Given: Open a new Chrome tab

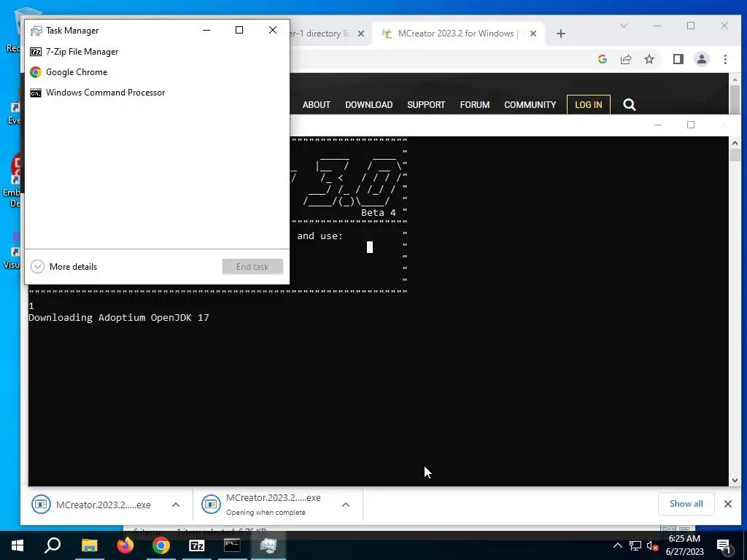Looking at the screenshot, I should click(x=561, y=34).
